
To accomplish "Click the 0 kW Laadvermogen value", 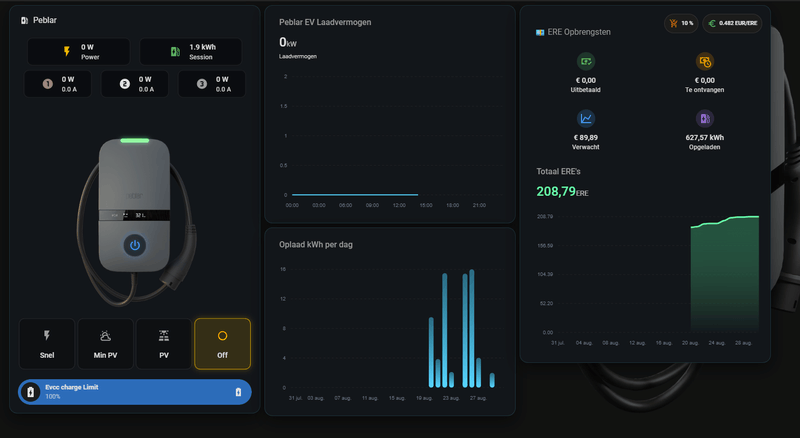I will (288, 42).
